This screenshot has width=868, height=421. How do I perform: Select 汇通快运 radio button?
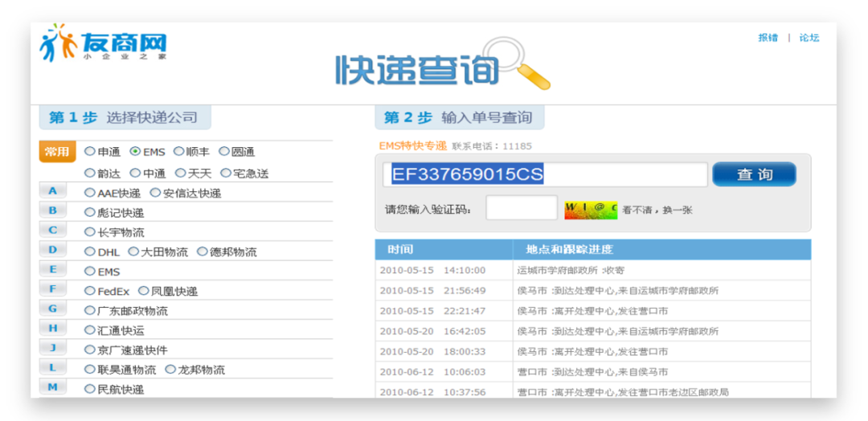pos(90,330)
